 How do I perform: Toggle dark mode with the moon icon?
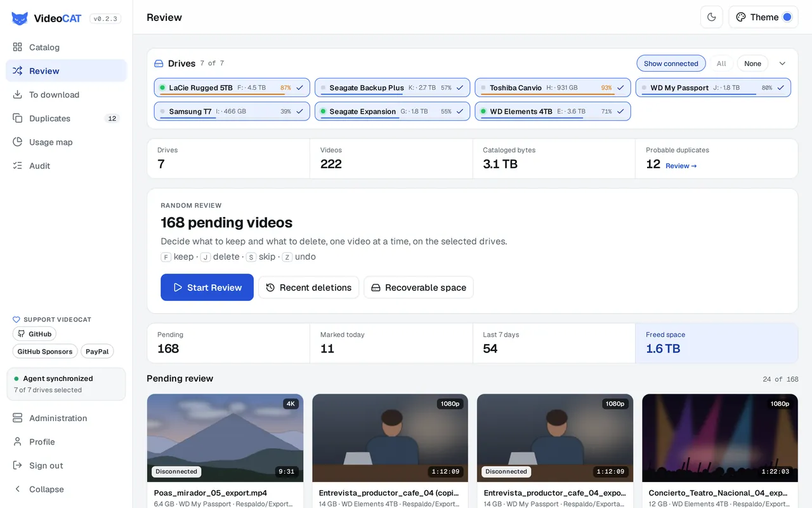pos(712,17)
